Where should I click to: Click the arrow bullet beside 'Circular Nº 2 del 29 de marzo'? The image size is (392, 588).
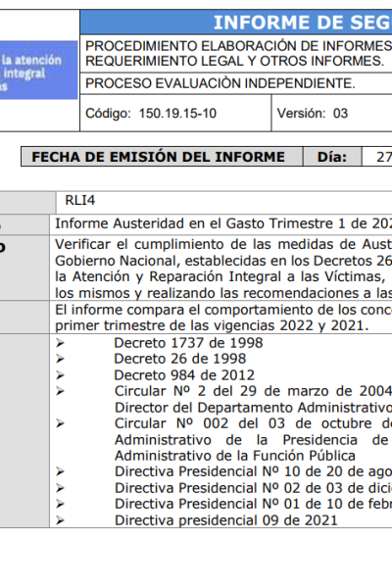point(60,391)
